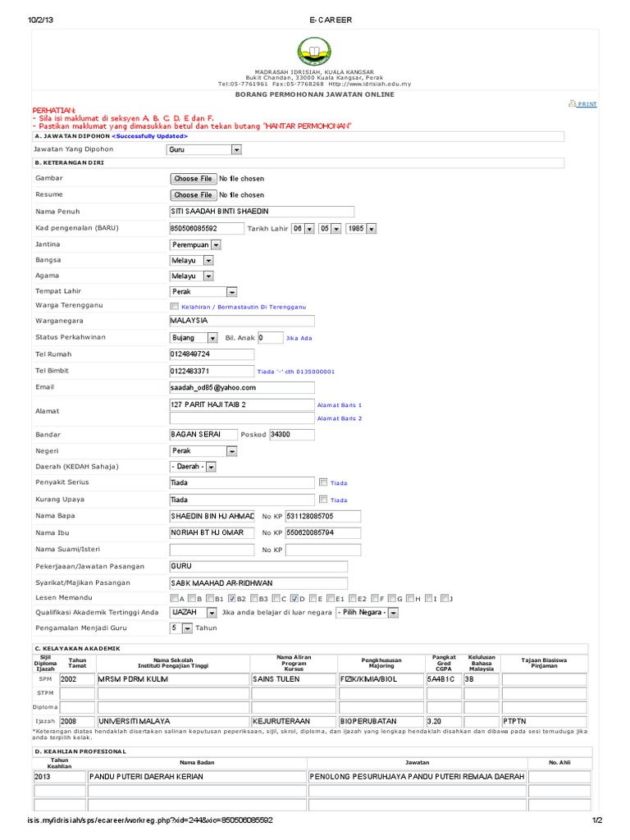Click No KP field for Nama Ibu

click(323, 533)
